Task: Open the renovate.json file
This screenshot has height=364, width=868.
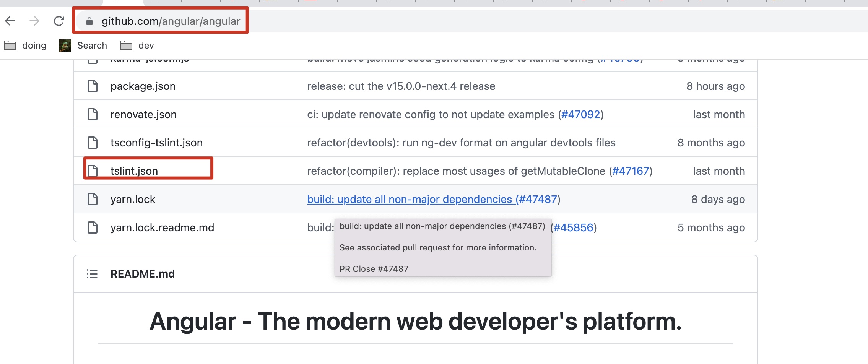Action: coord(143,115)
